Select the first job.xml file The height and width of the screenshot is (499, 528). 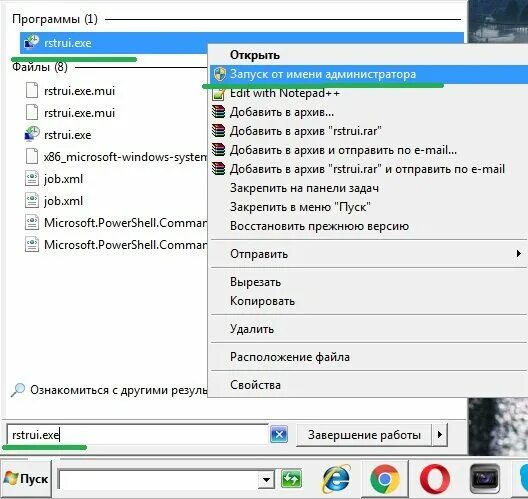point(63,179)
